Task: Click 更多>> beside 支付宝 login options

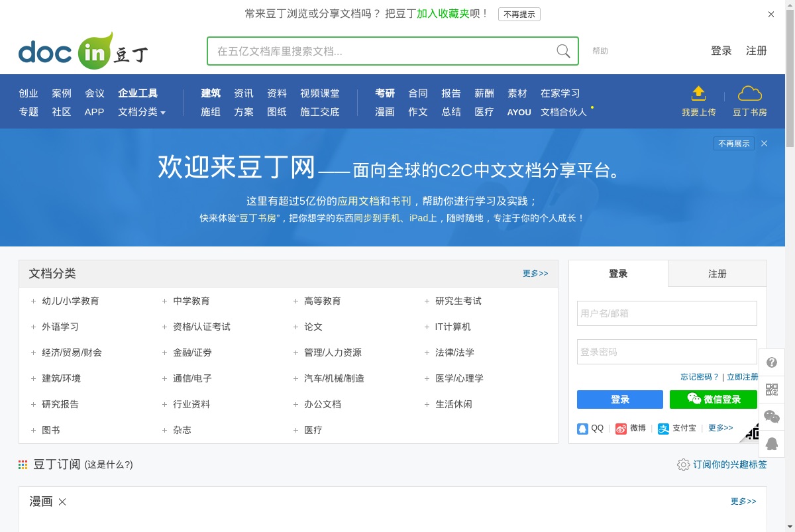Action: (721, 428)
